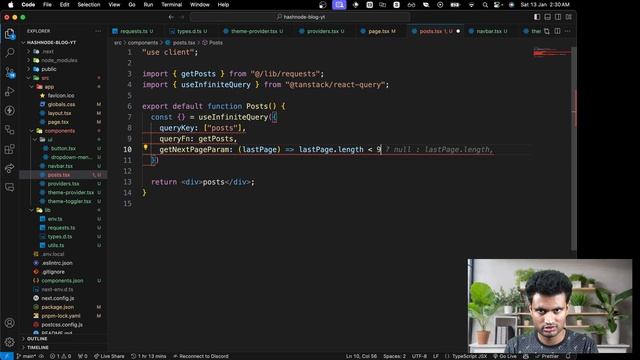
Task: Open the Apple menu
Action: coord(11,5)
